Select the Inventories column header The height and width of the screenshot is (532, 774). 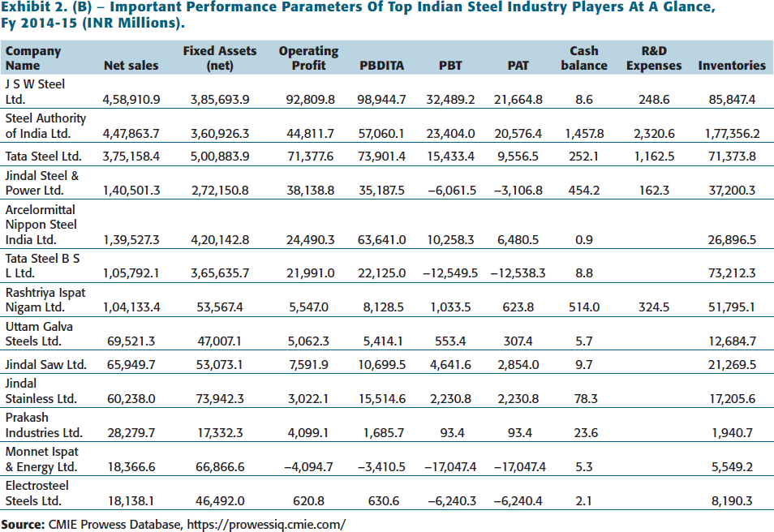coord(732,66)
